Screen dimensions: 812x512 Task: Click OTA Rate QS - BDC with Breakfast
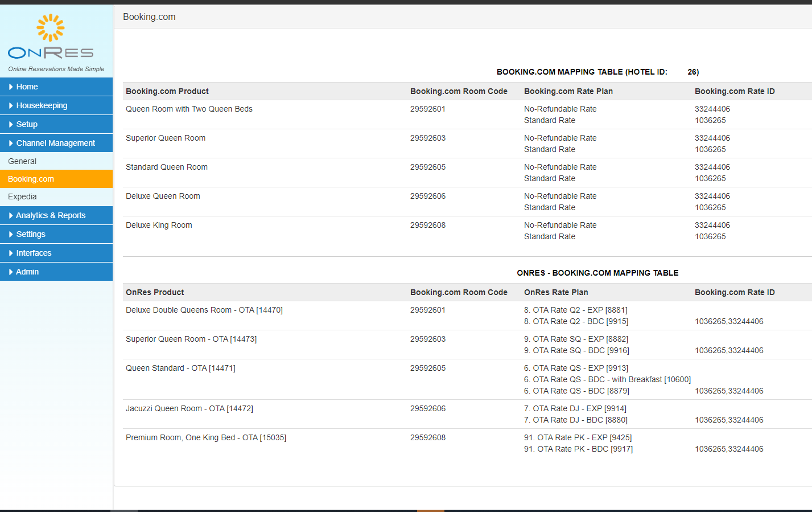click(x=607, y=379)
